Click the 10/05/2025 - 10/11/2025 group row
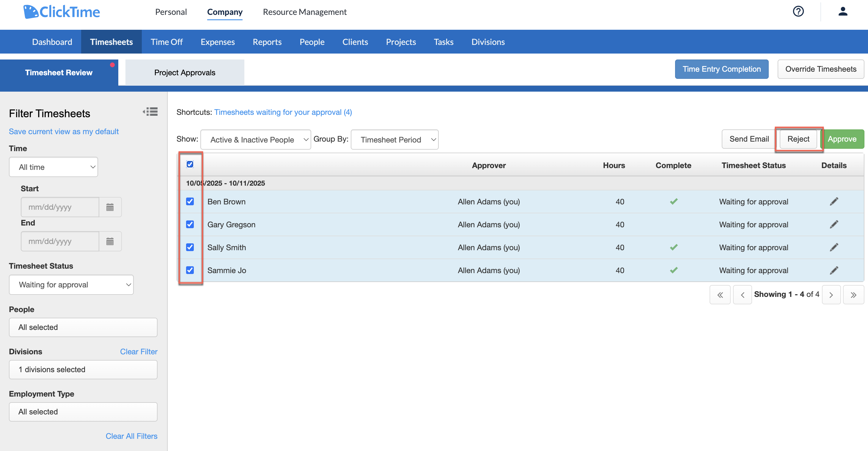Viewport: 868px width, 451px height. 521,183
